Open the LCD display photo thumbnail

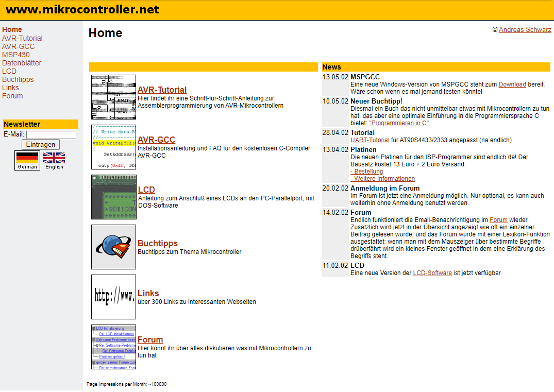point(114,197)
